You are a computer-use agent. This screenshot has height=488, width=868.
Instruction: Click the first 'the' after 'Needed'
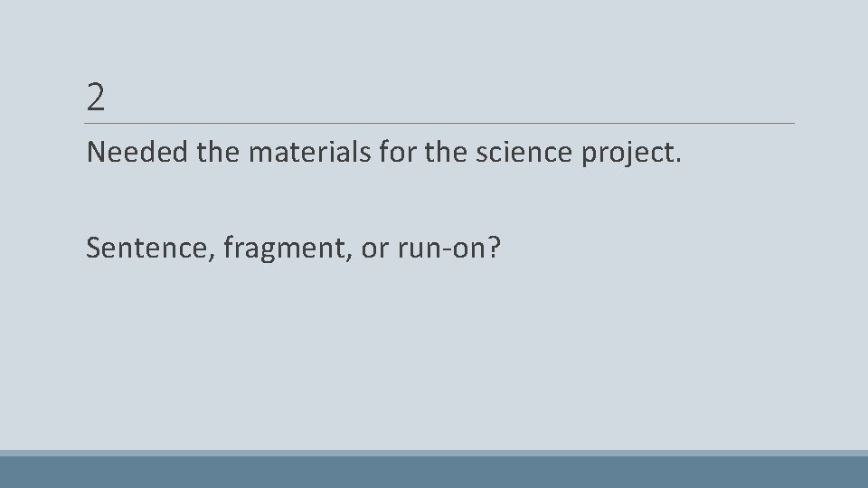click(218, 152)
